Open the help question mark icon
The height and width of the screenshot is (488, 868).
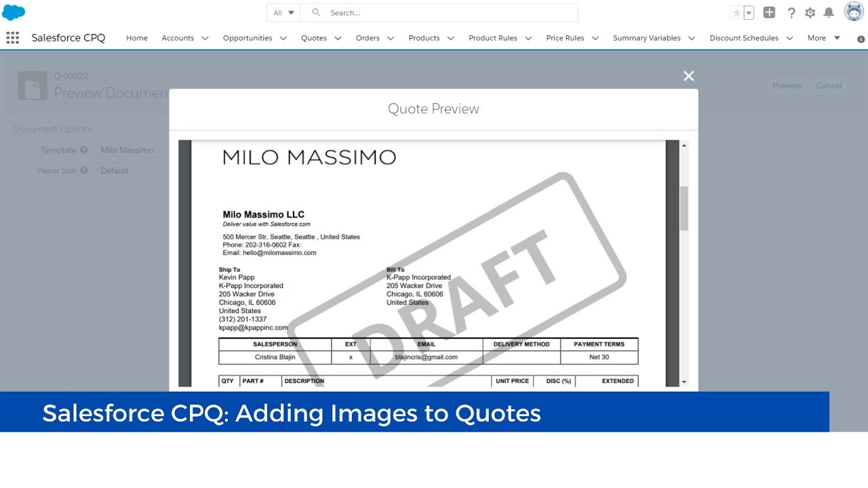click(791, 13)
